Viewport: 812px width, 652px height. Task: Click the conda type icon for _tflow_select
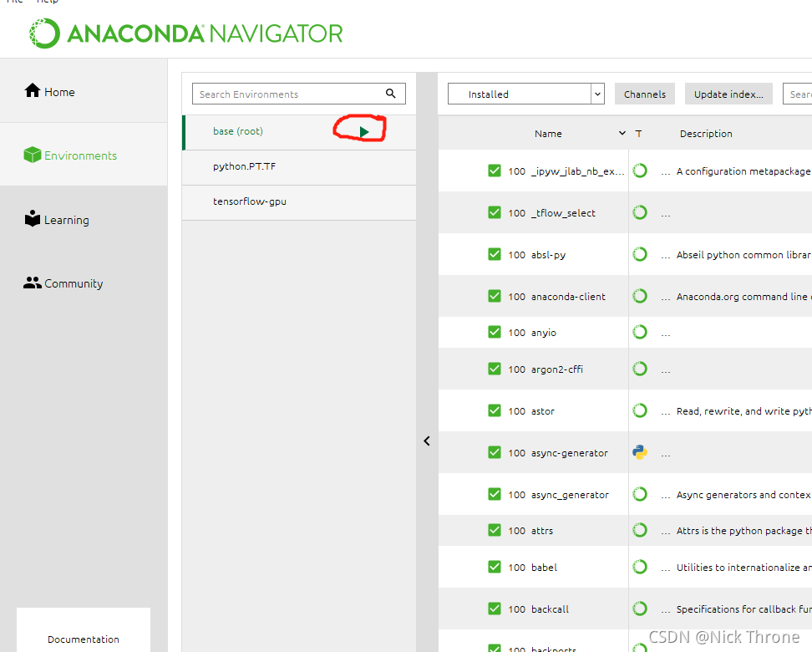[640, 212]
